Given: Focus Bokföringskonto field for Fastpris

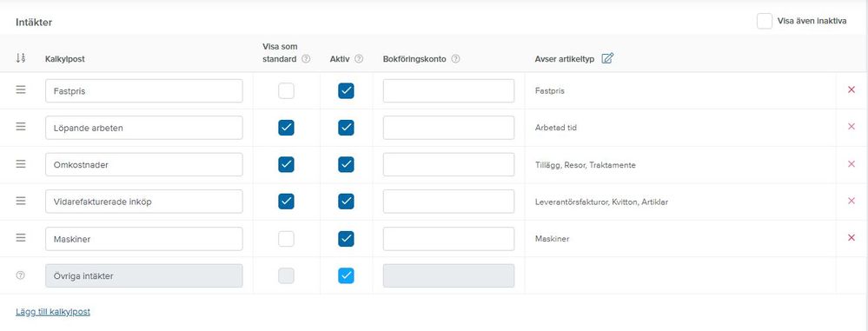Looking at the screenshot, I should click(x=448, y=90).
